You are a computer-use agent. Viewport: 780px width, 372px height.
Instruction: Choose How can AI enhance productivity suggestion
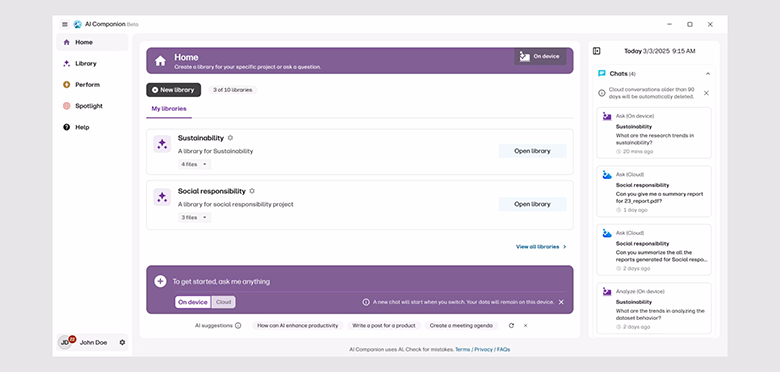click(298, 326)
